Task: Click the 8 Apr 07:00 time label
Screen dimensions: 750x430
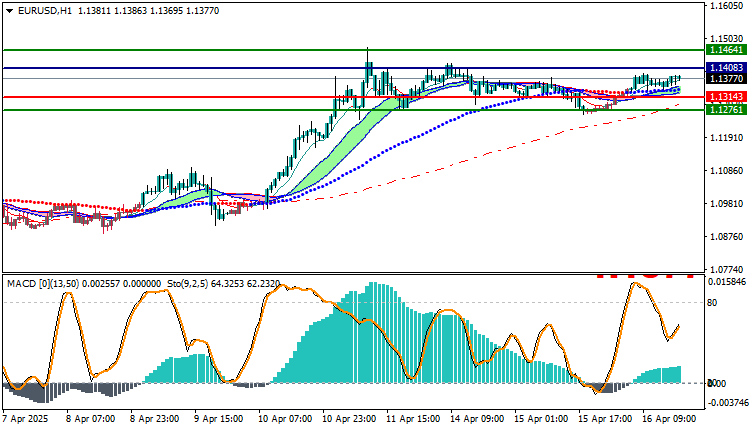Action: coord(90,419)
